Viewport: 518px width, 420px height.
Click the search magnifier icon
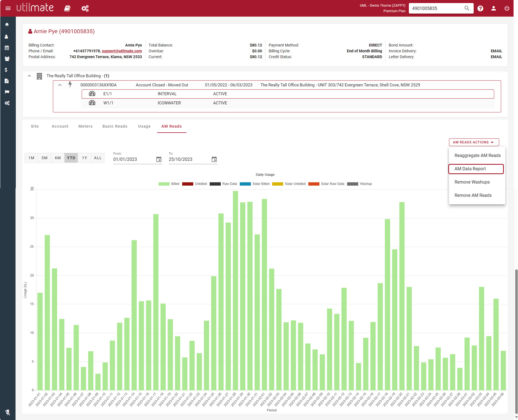pyautogui.click(x=467, y=8)
